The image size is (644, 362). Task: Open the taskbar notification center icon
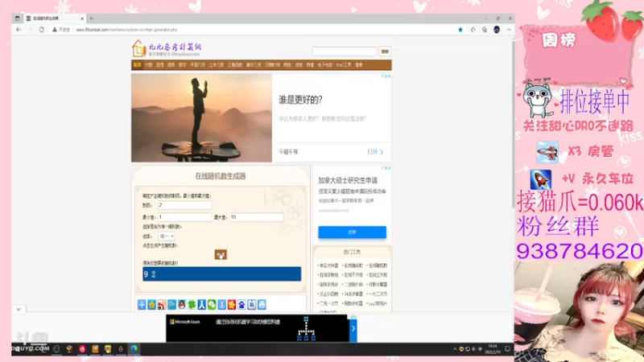tap(508, 349)
